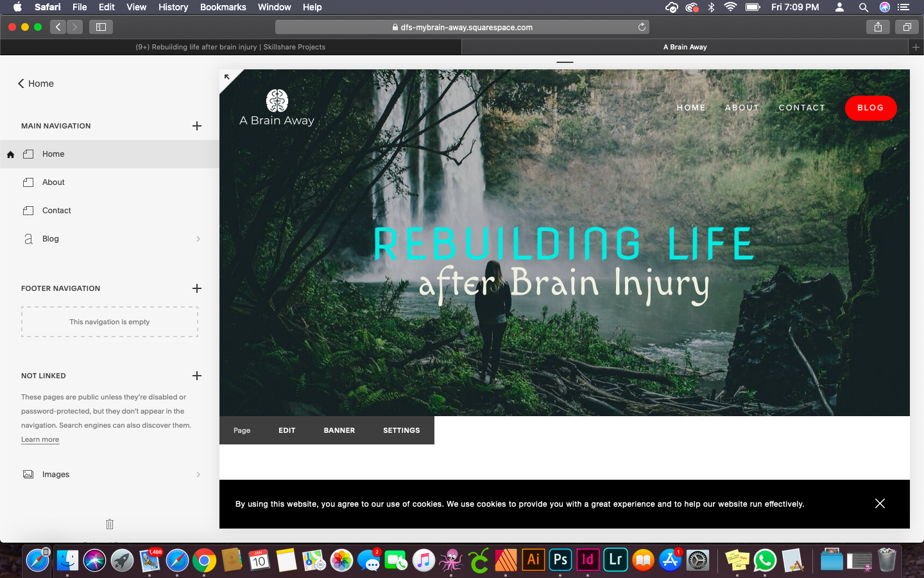The width and height of the screenshot is (924, 578).
Task: Select the Home page in Main Navigation
Action: (x=110, y=154)
